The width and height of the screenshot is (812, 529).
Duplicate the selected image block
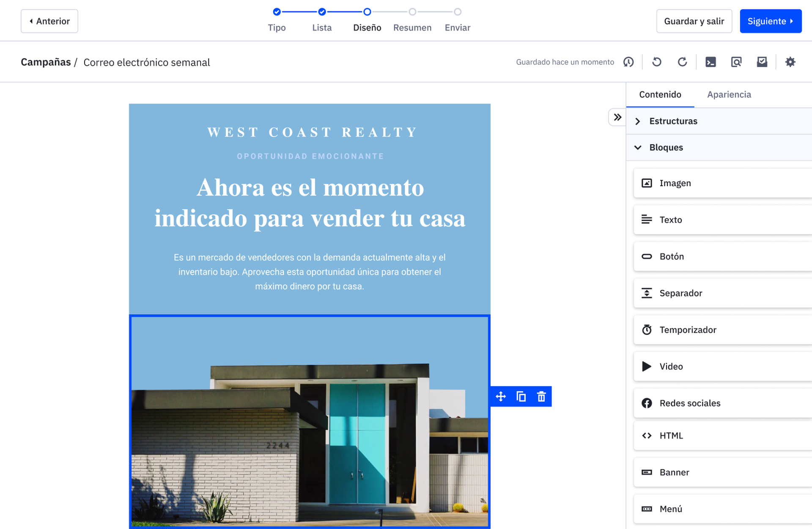tap(521, 397)
